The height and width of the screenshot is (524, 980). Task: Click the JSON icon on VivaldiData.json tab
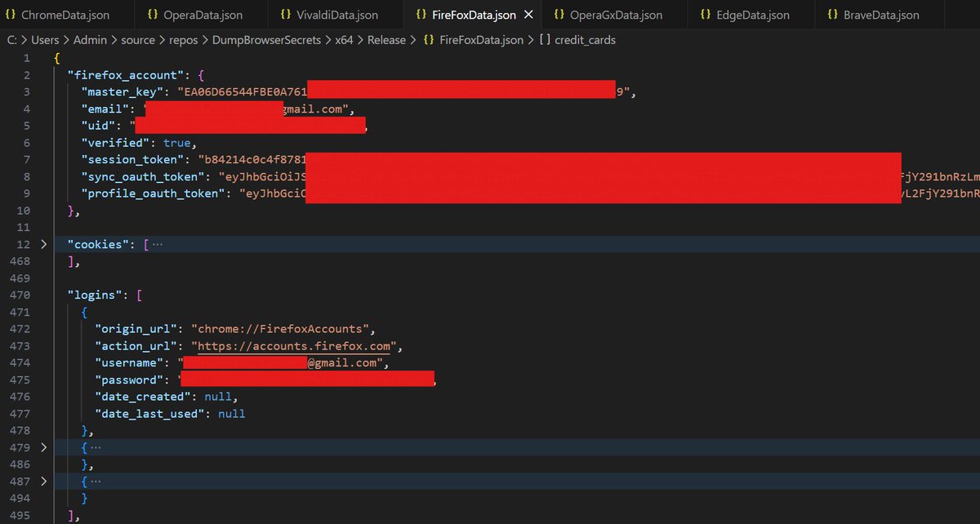pyautogui.click(x=285, y=15)
